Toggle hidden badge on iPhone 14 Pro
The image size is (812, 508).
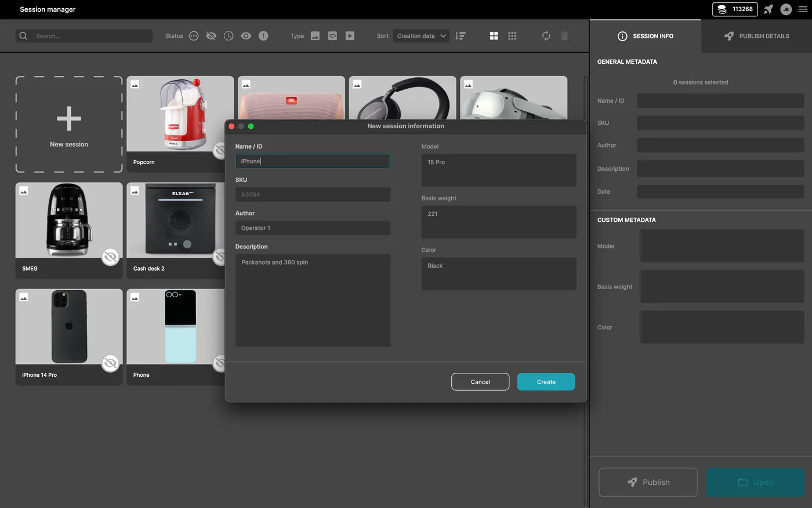click(110, 363)
